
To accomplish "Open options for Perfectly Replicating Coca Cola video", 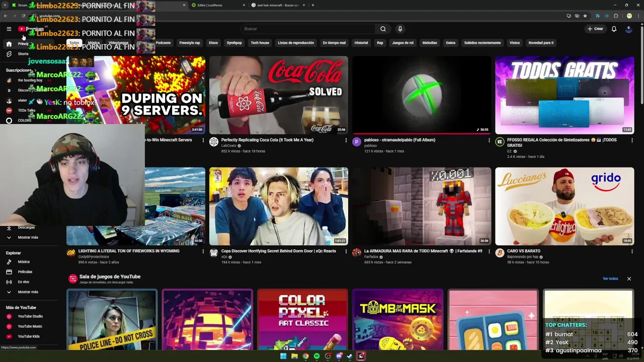I will point(346,140).
